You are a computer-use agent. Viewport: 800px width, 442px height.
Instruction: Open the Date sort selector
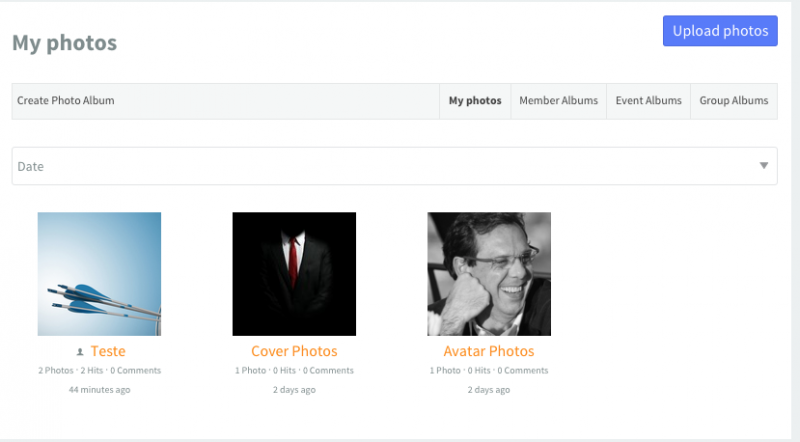pos(394,166)
